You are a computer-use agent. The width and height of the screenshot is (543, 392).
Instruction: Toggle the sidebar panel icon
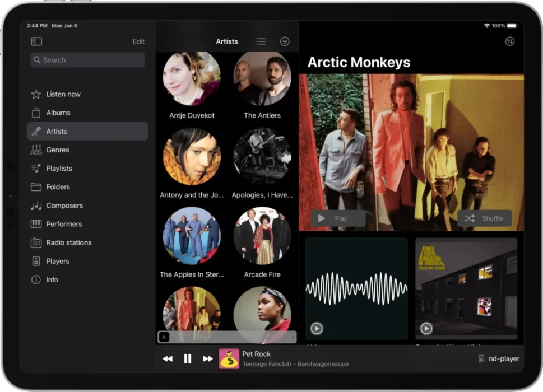point(36,41)
